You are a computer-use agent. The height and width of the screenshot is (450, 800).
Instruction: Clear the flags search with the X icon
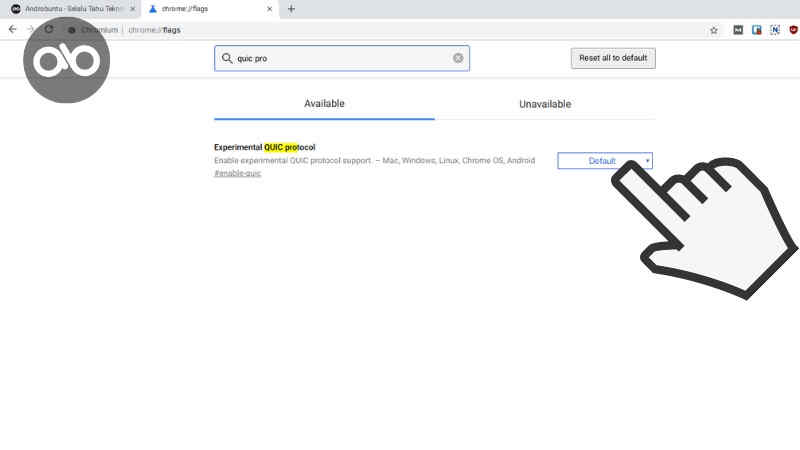click(x=458, y=58)
